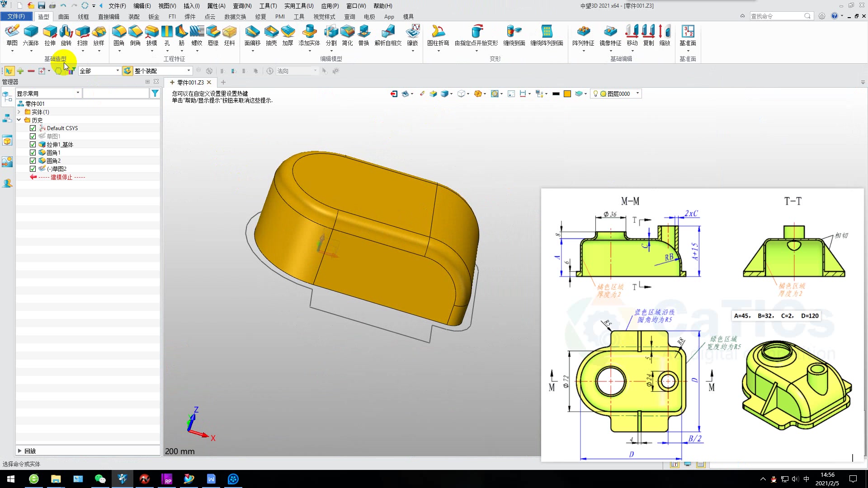Open the 图层0000 layer dropdown
The width and height of the screenshot is (868, 488).
coord(637,94)
